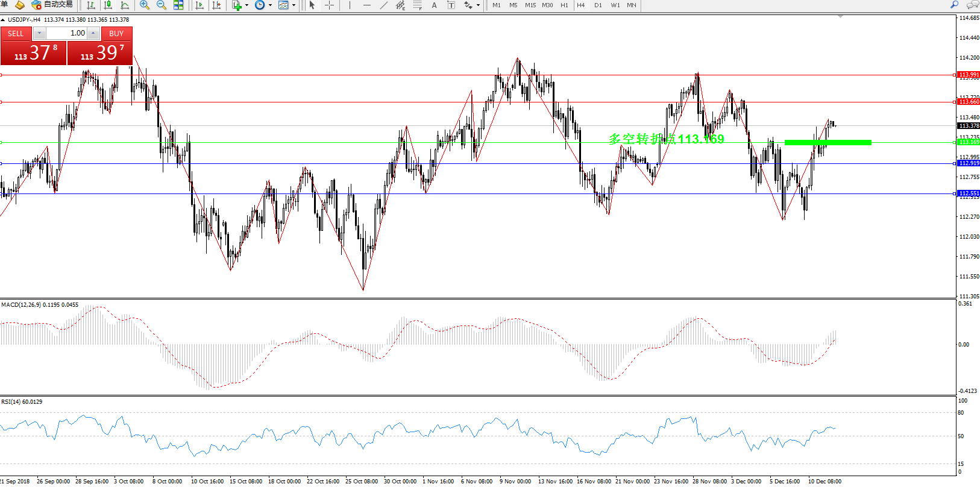Select the trendline drawing tool
Image resolution: width=980 pixels, height=487 pixels.
[x=384, y=5]
